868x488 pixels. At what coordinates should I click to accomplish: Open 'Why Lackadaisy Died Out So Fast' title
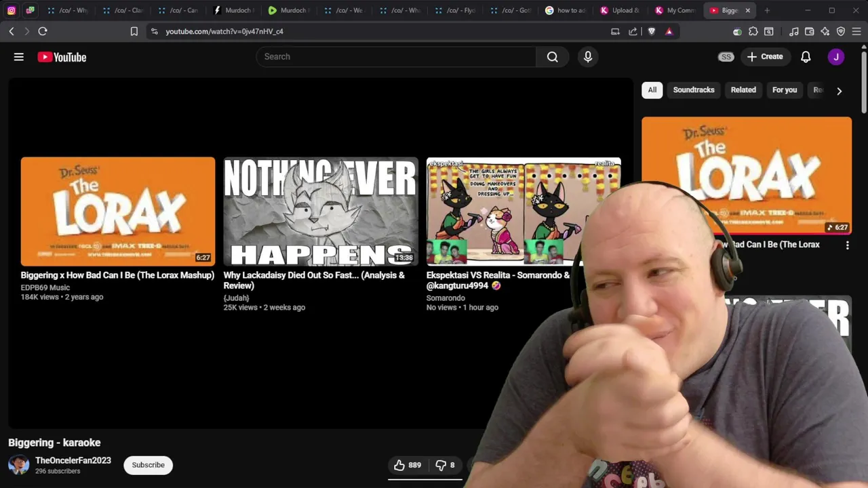click(x=314, y=281)
